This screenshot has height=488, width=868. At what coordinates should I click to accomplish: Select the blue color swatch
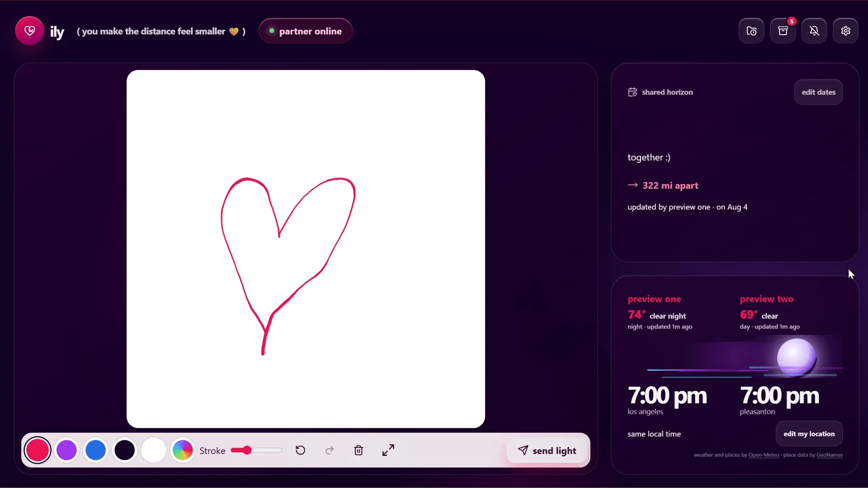95,450
